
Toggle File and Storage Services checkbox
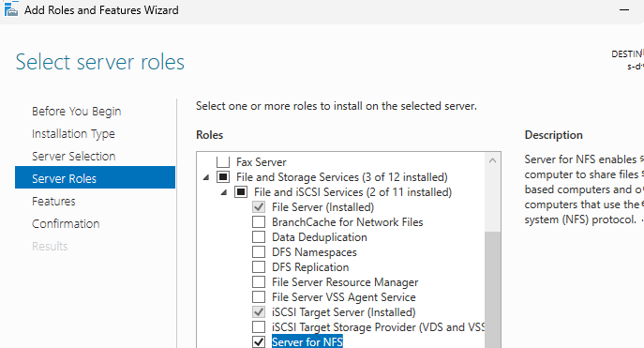(x=223, y=177)
